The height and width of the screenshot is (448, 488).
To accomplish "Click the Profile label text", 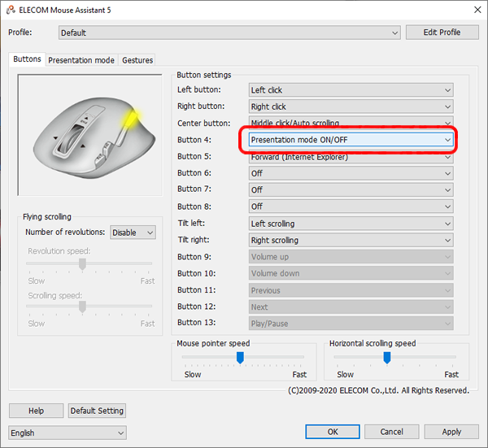I will click(20, 33).
